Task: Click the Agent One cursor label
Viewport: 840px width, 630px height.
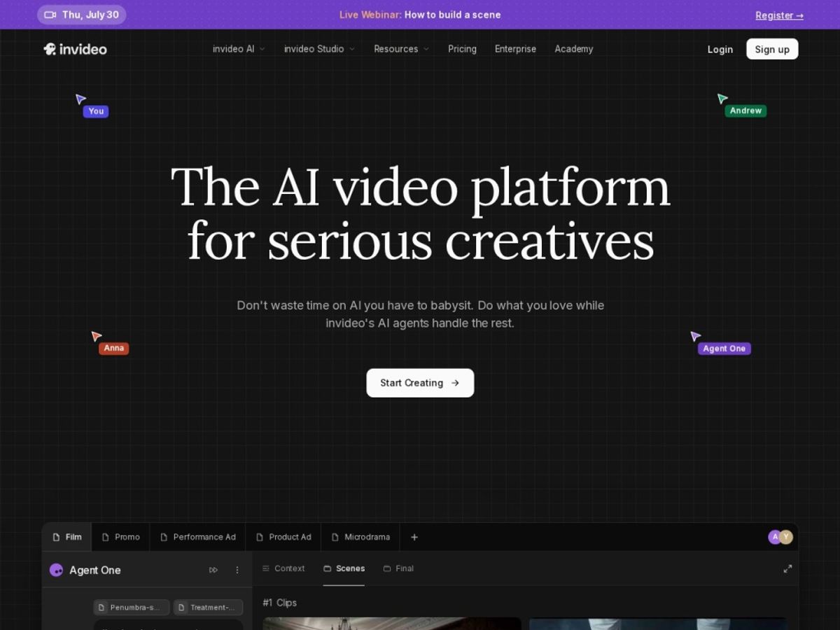Action: (724, 349)
